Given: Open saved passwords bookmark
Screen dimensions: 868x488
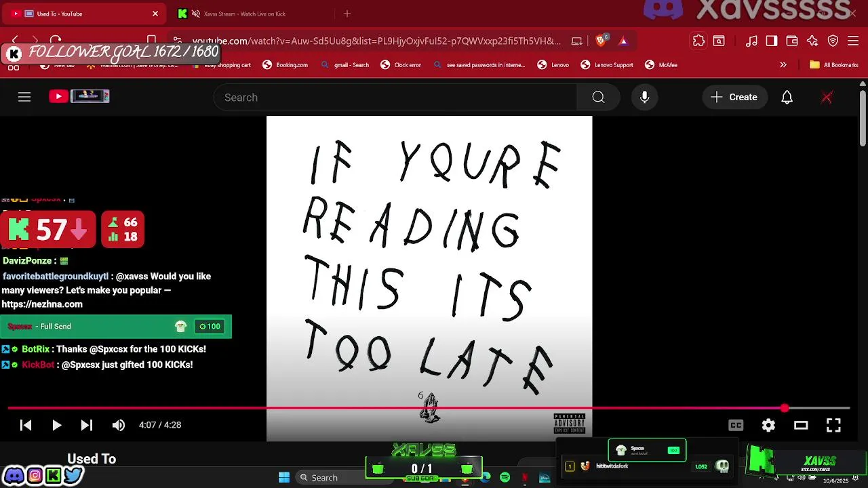Looking at the screenshot, I should pos(479,65).
